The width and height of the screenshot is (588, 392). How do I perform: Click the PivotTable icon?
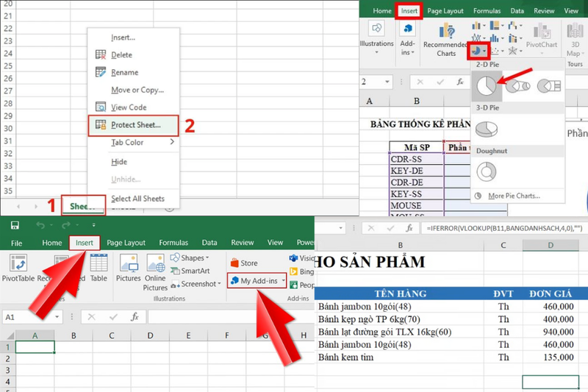[18, 263]
